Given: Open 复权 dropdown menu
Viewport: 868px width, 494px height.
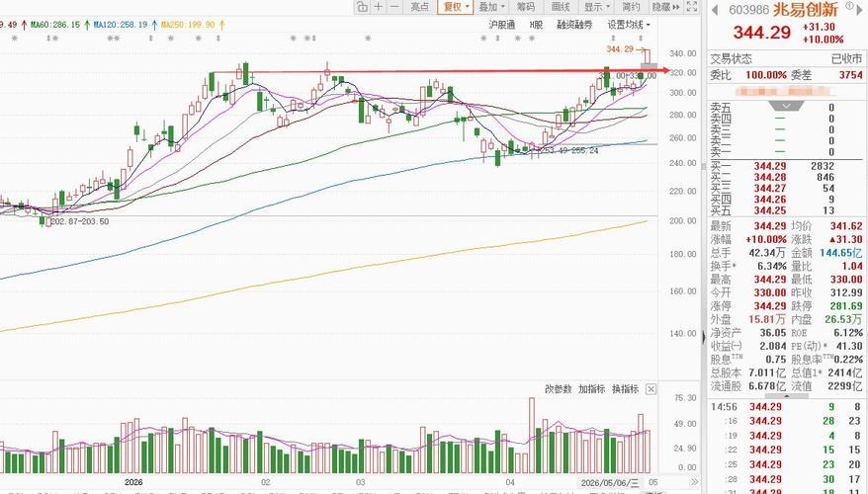Looking at the screenshot, I should [455, 7].
